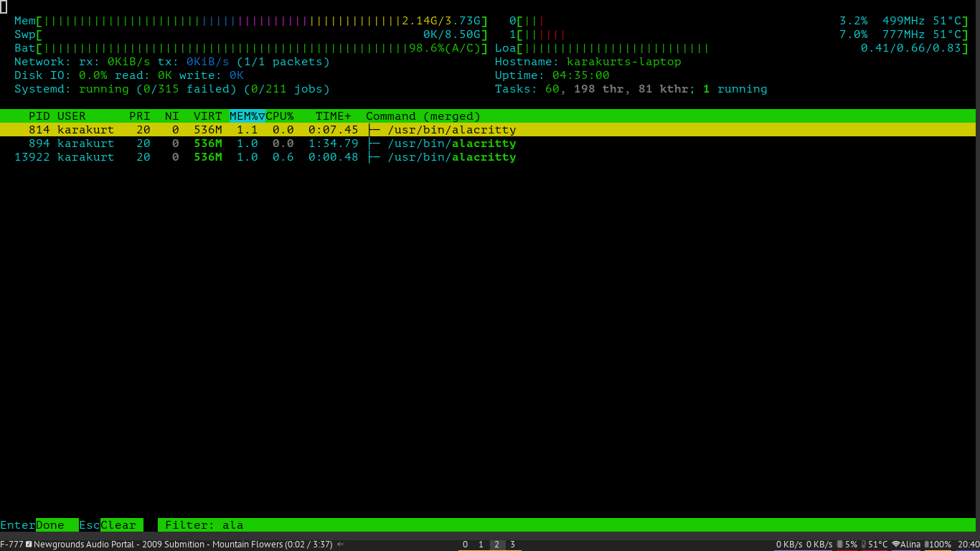980x551 pixels.
Task: Switch to workspace 0
Action: pos(465,545)
